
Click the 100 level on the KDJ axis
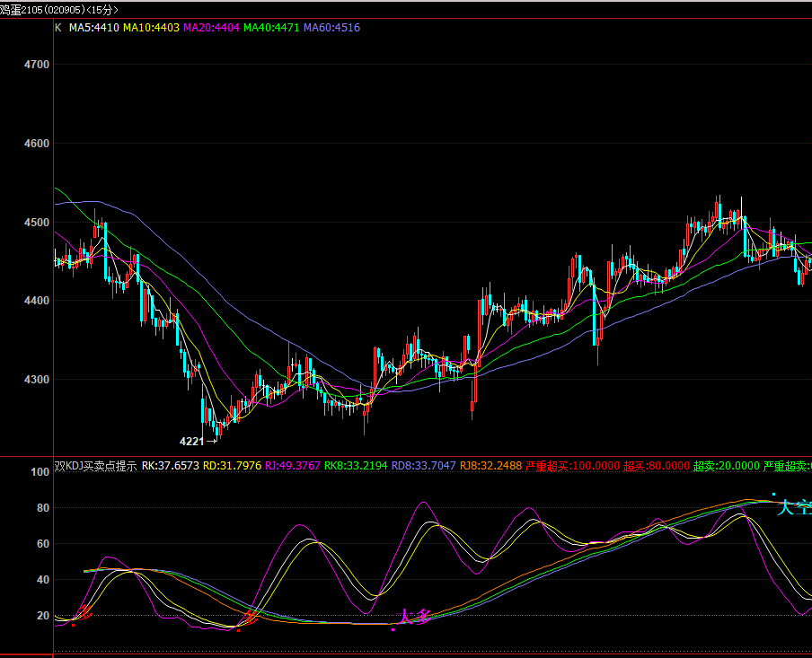click(x=40, y=472)
